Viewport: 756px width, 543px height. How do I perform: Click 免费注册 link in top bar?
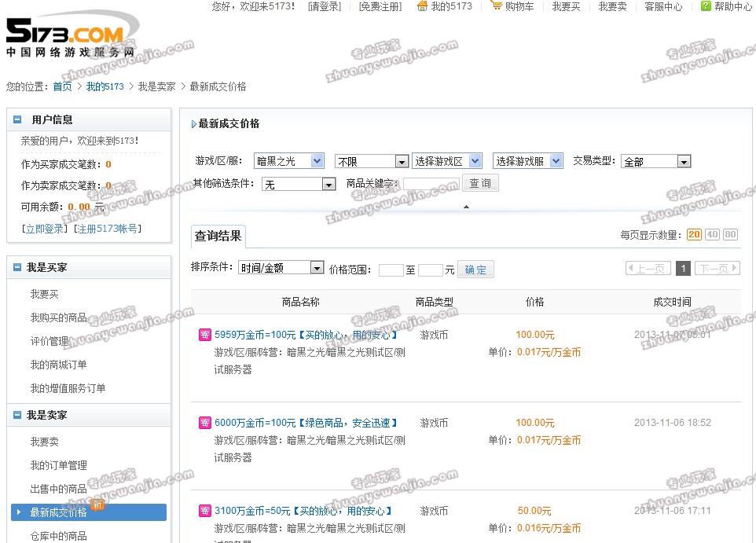[380, 6]
